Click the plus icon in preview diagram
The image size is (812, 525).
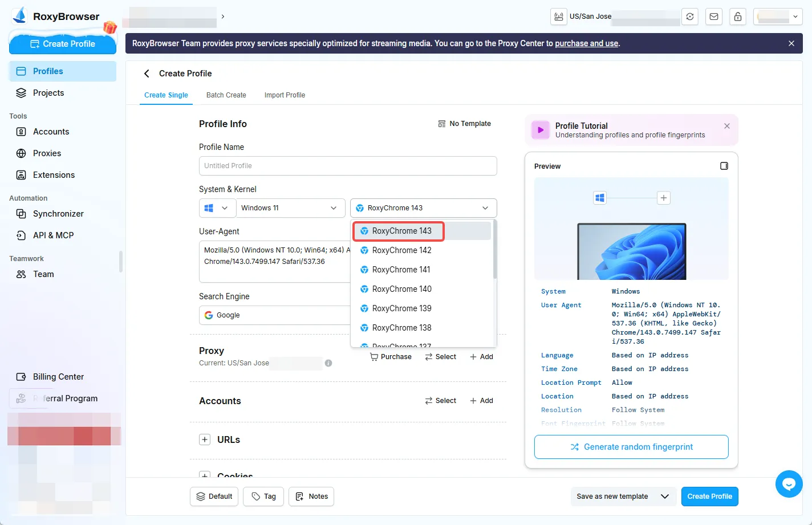(x=663, y=198)
